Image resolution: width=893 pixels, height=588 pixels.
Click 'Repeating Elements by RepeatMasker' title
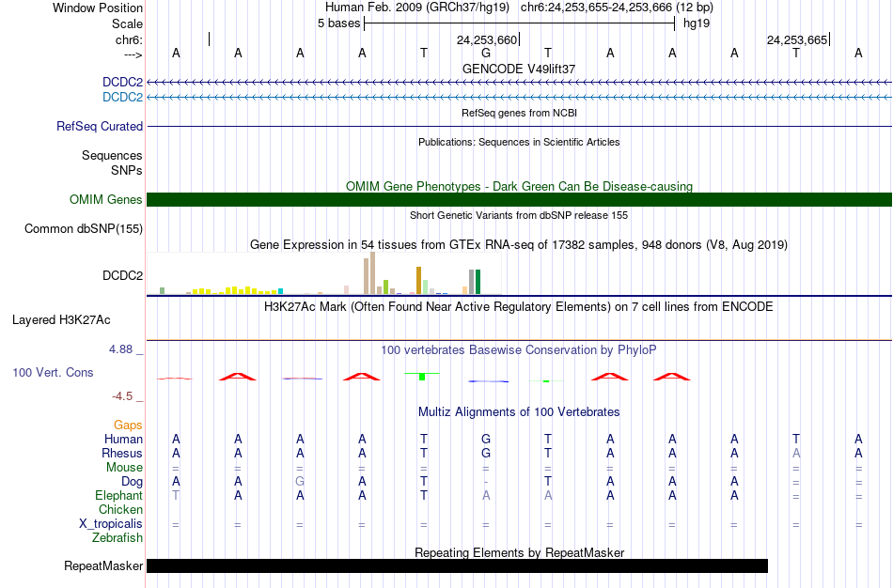pyautogui.click(x=519, y=552)
